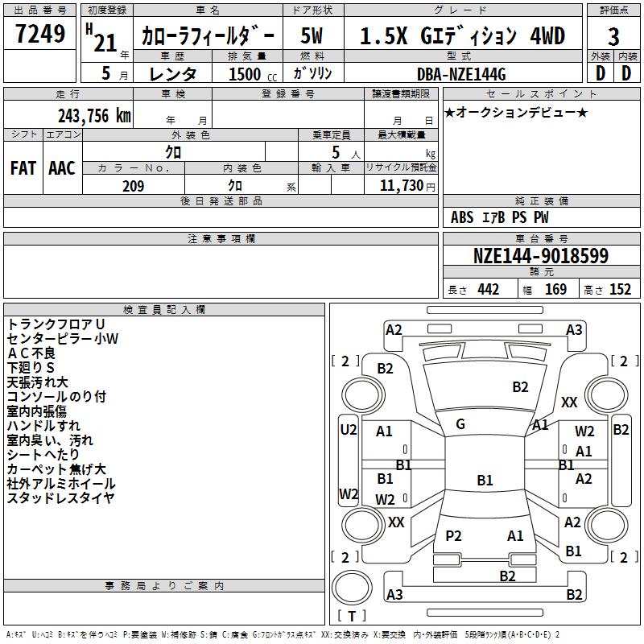The width and height of the screenshot is (644, 644).
Task: Select the mileage 243,756 km
Action: click(x=94, y=116)
